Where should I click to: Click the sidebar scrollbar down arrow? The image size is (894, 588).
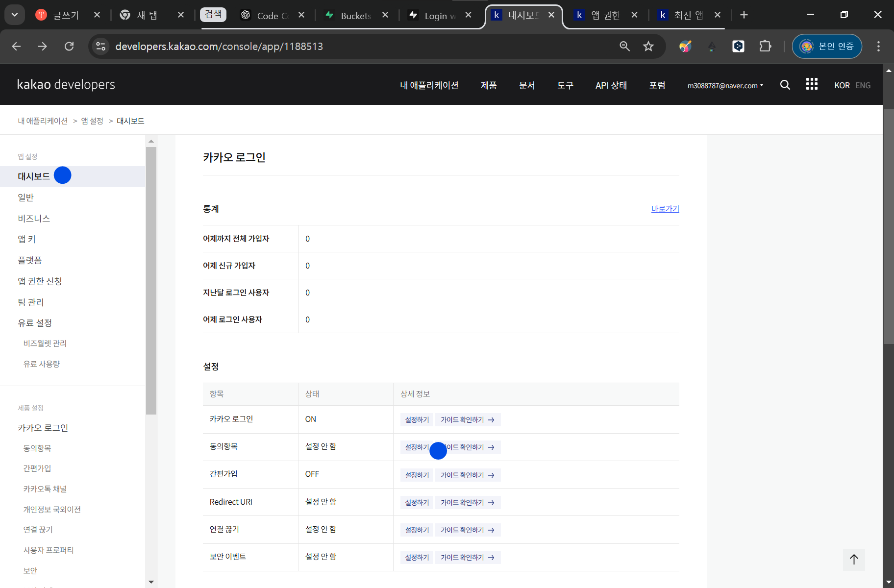(x=151, y=582)
